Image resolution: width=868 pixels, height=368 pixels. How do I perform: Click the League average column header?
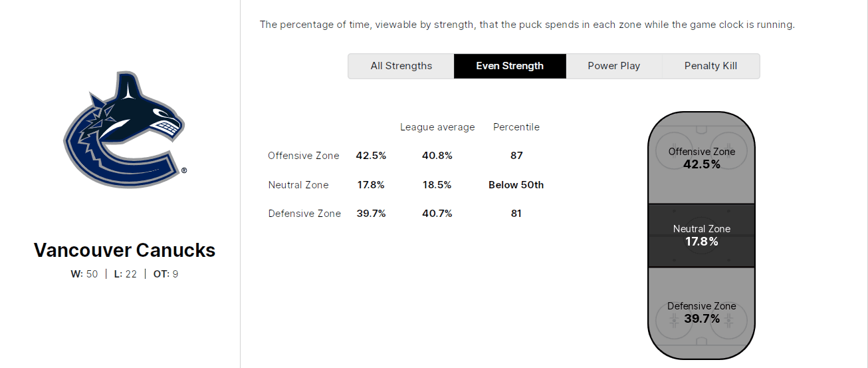437,127
